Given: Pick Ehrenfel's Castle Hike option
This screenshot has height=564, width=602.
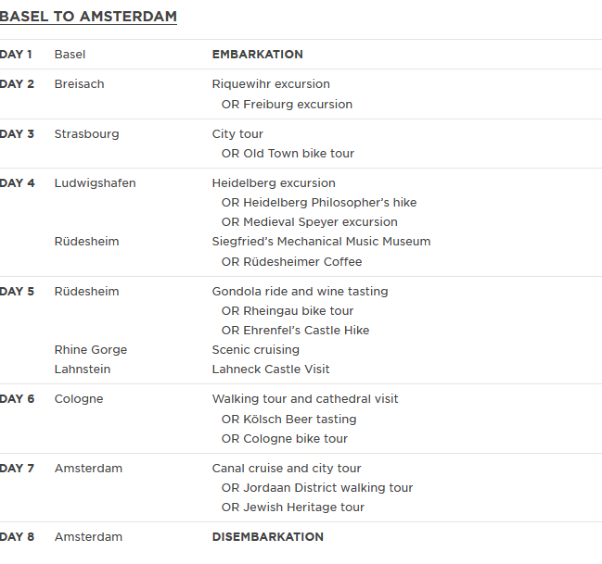Looking at the screenshot, I should 295,330.
